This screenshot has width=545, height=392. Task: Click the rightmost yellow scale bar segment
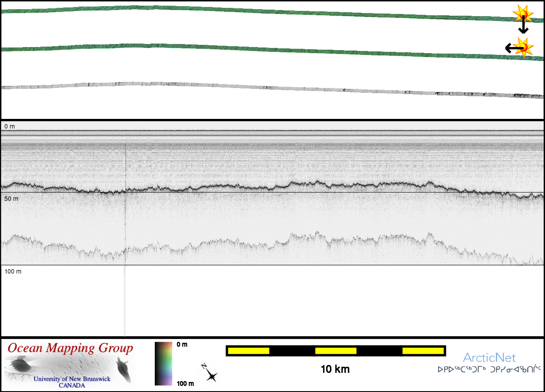422,351
